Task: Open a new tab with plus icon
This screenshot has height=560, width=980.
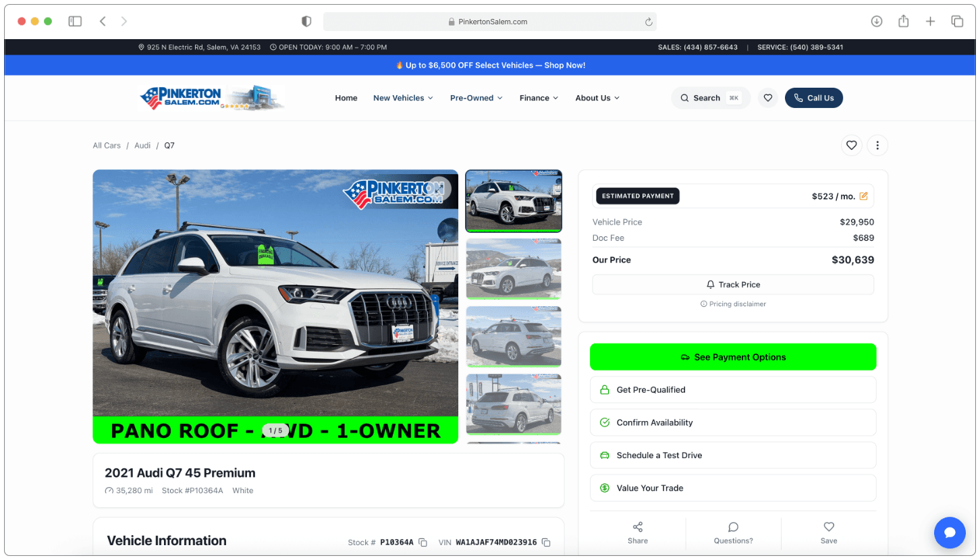Action: [x=930, y=22]
